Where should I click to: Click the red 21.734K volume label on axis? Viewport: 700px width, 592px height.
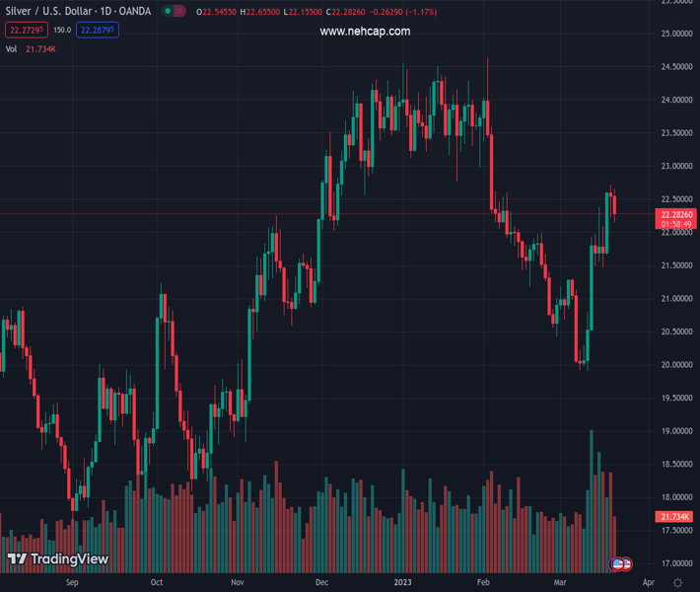pyautogui.click(x=676, y=517)
